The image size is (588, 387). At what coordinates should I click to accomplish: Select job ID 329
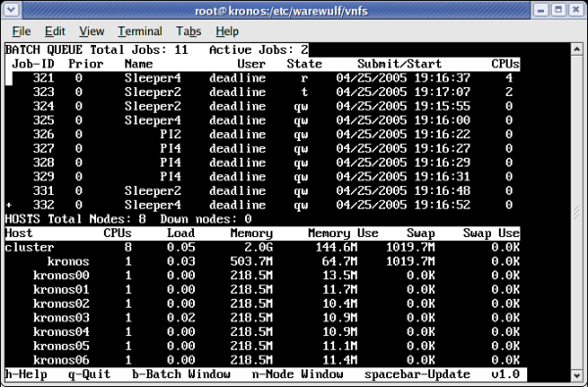43,176
